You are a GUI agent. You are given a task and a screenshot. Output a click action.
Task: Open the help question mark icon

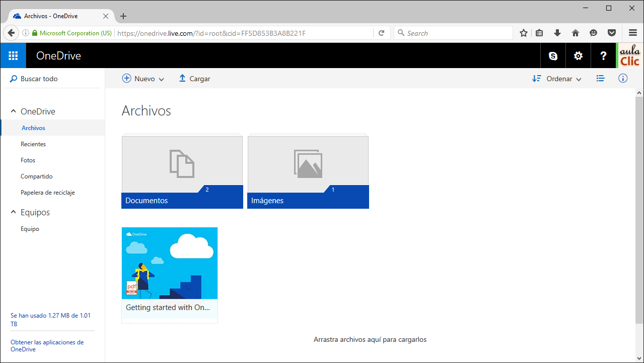coord(603,56)
